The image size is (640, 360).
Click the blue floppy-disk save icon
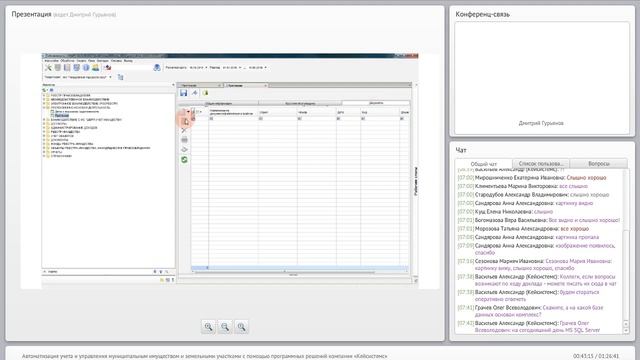(184, 93)
